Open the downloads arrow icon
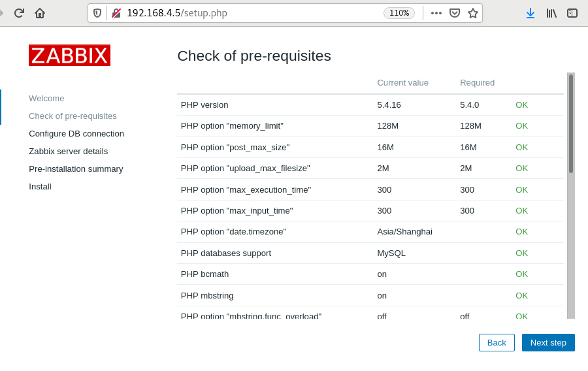 [x=531, y=13]
